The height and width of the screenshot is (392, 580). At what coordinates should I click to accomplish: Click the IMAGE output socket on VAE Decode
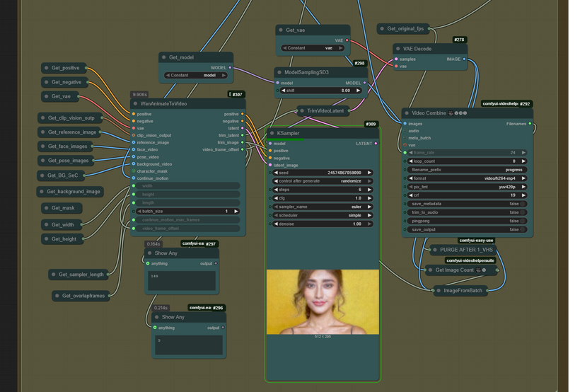coord(465,59)
